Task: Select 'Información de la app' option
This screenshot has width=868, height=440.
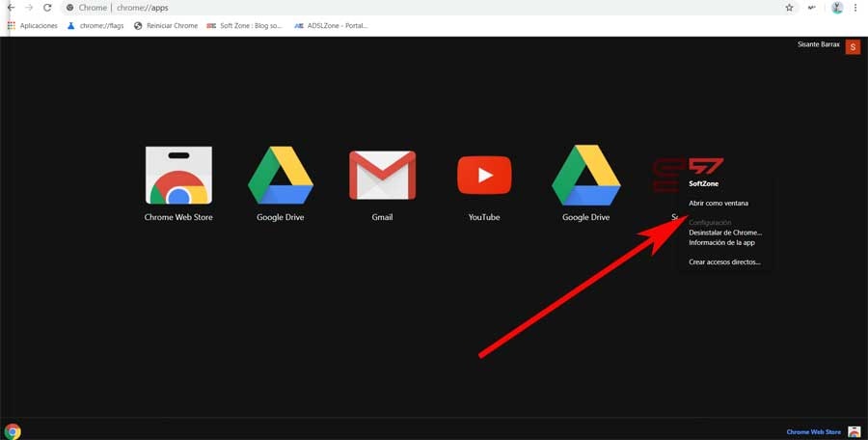Action: point(721,242)
